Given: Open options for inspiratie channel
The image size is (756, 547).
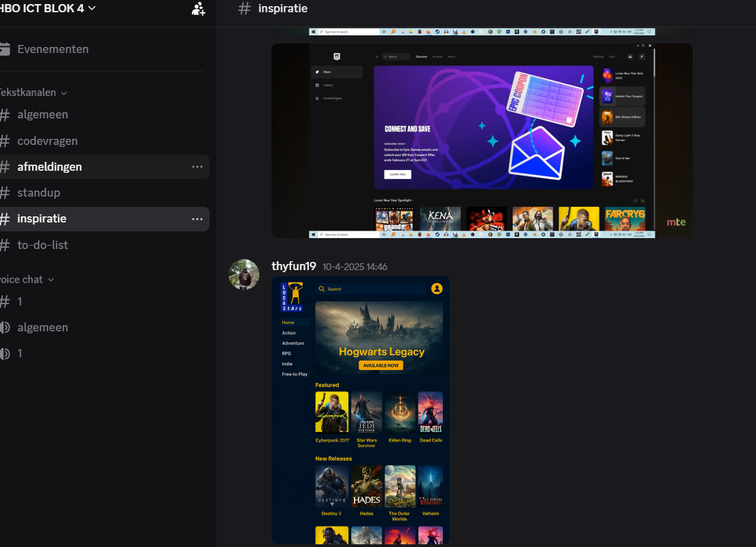Looking at the screenshot, I should [x=197, y=219].
